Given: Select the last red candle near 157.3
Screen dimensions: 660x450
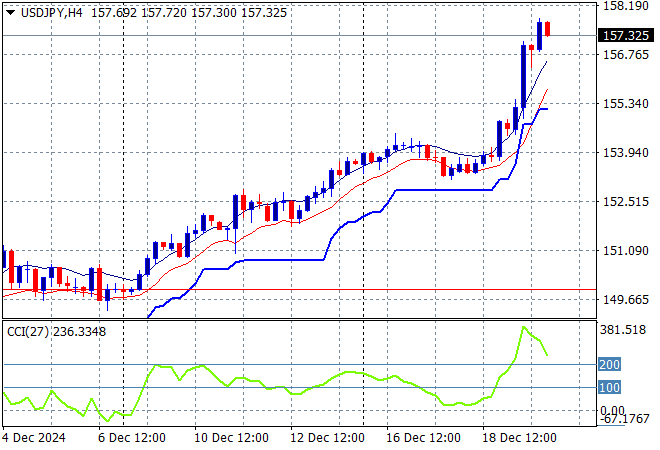Looking at the screenshot, I should point(548,29).
